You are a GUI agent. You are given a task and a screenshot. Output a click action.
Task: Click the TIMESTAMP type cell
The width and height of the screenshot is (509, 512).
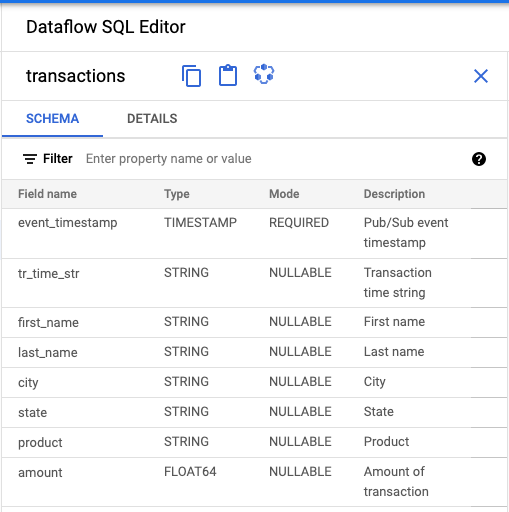point(200,223)
